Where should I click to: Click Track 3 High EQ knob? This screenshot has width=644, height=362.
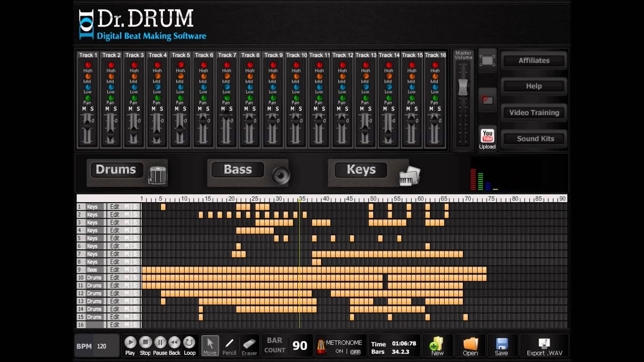pyautogui.click(x=134, y=65)
